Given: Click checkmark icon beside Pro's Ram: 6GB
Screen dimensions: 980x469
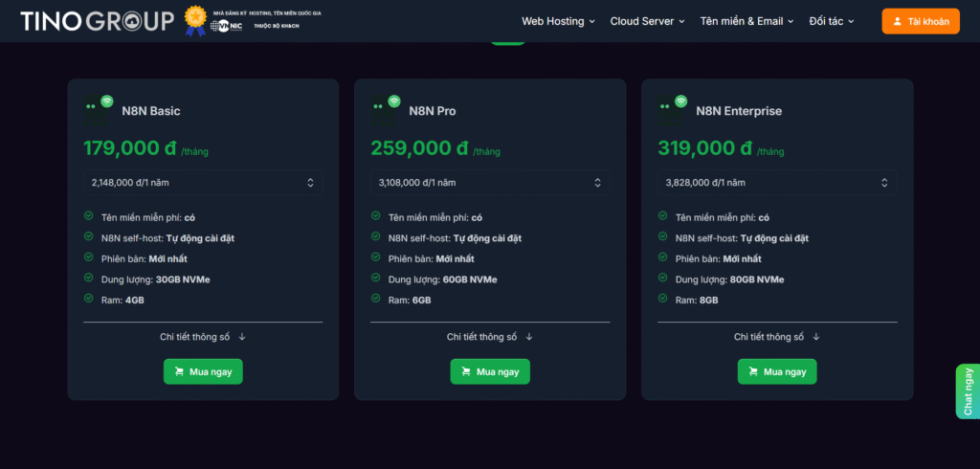Looking at the screenshot, I should 376,299.
